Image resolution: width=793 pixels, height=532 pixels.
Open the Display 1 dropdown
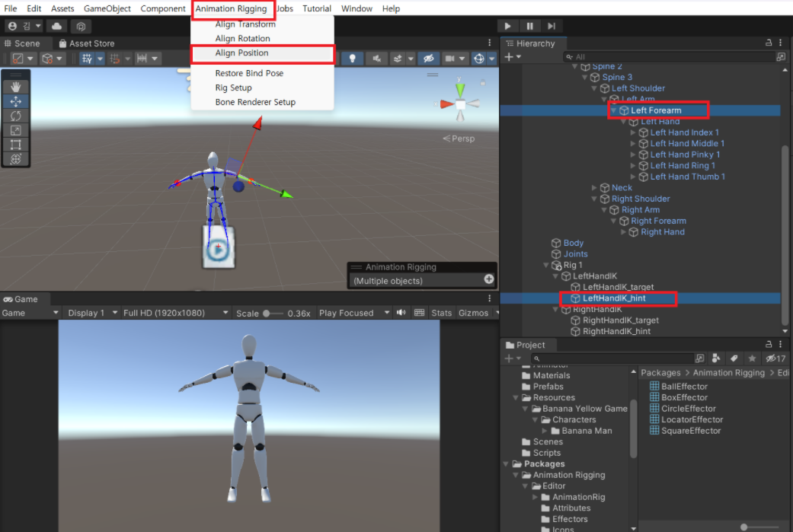[x=92, y=313]
